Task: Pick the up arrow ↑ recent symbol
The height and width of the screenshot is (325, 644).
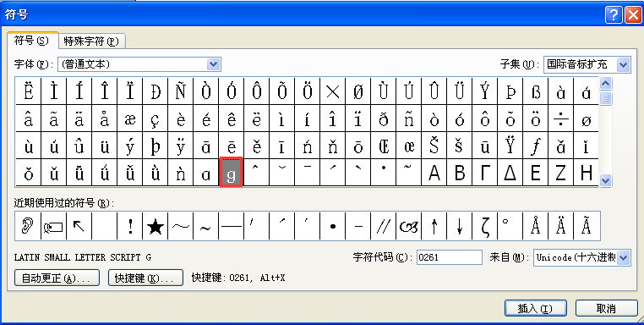Action: click(434, 226)
